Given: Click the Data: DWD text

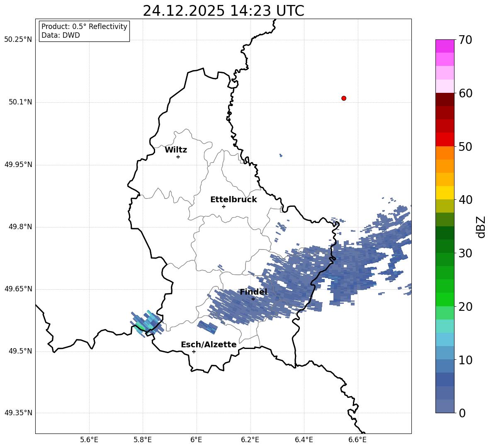Looking at the screenshot, I should point(61,35).
